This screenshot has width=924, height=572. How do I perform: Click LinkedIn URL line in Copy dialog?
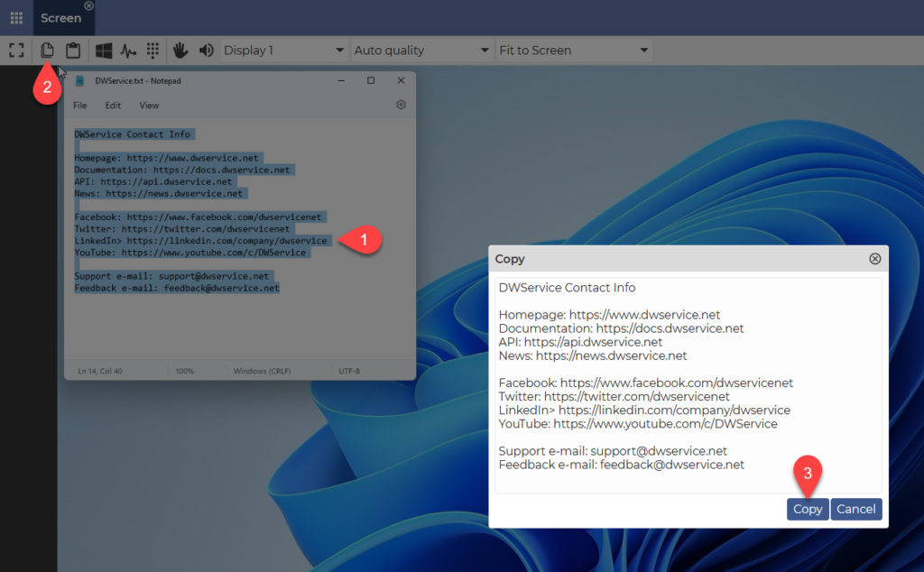(644, 410)
